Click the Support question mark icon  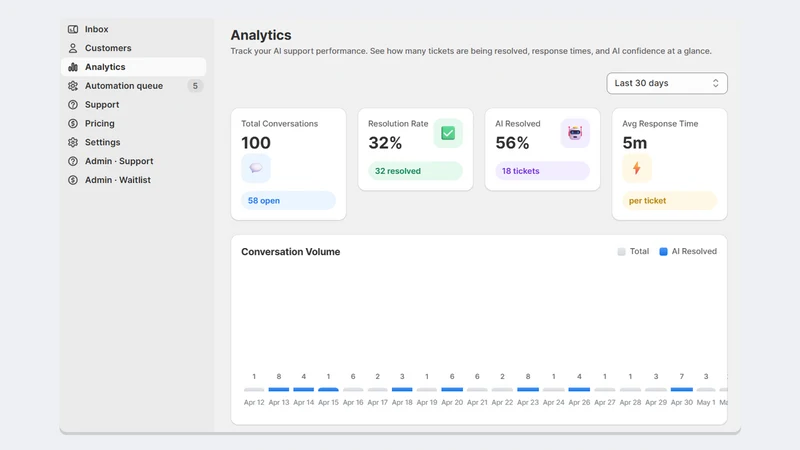coord(73,105)
